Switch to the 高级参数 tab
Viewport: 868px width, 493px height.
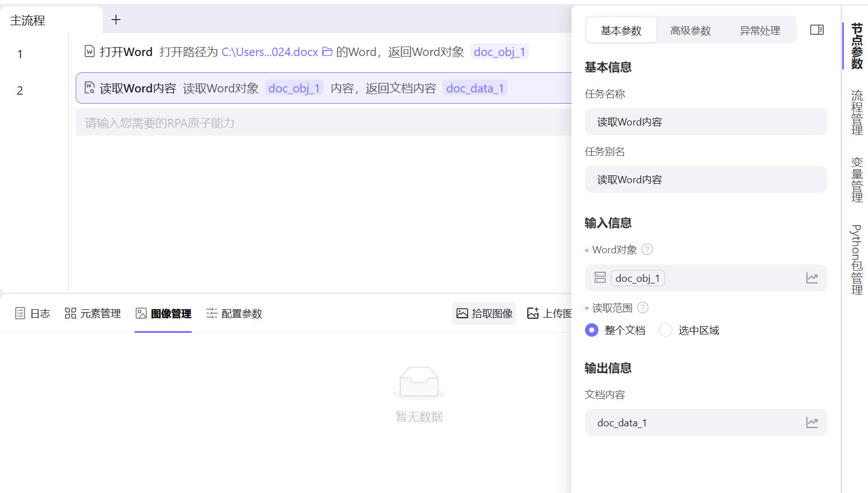[690, 31]
